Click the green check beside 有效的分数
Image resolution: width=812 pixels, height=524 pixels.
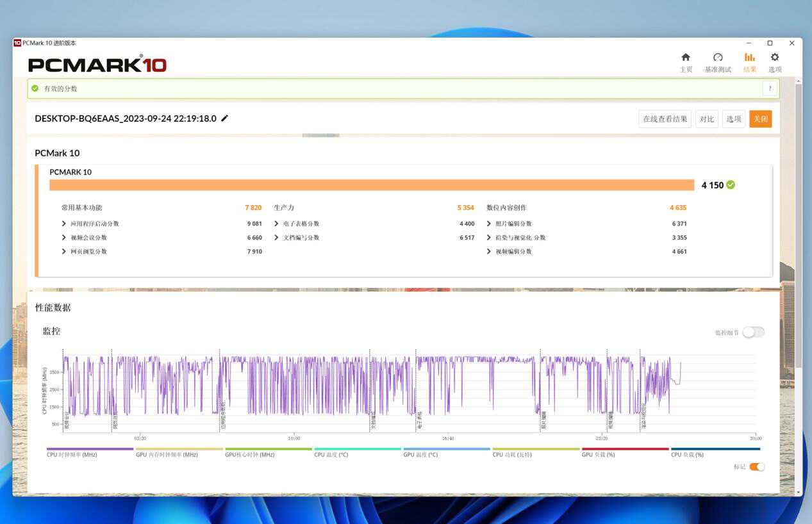35,88
